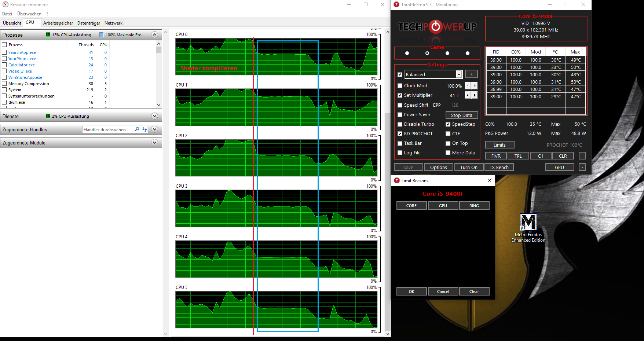
Task: Enable the C1E checkbox
Action: tap(448, 134)
